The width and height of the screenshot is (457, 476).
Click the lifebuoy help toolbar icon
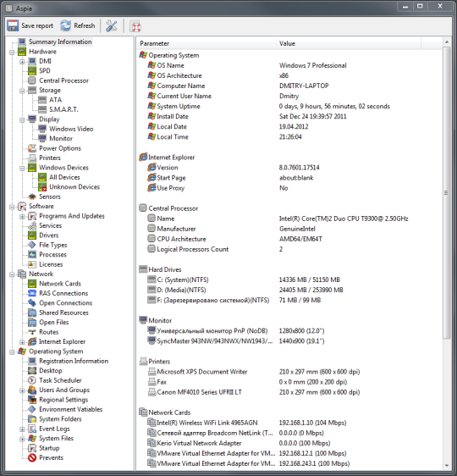pos(135,26)
